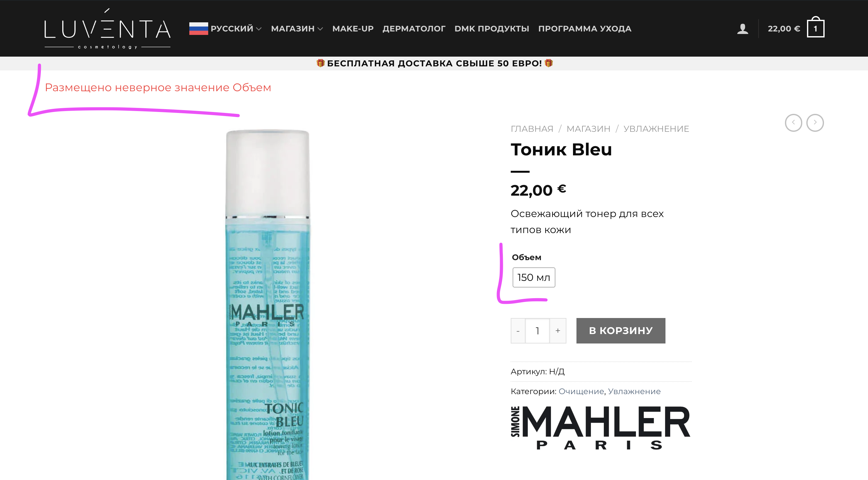The height and width of the screenshot is (480, 868).
Task: Open the Дерматолог menu item
Action: pos(414,29)
